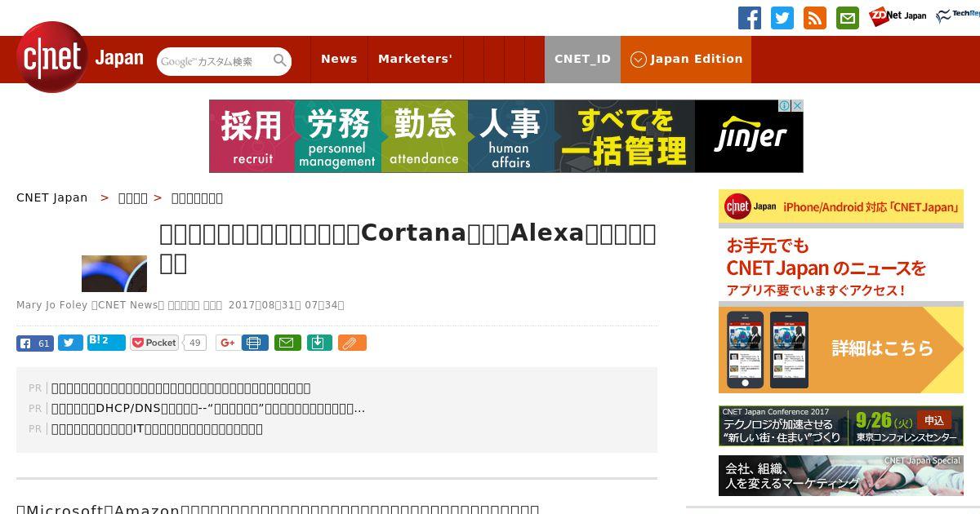Save the article to Pocket
The height and width of the screenshot is (514, 980).
[x=154, y=343]
